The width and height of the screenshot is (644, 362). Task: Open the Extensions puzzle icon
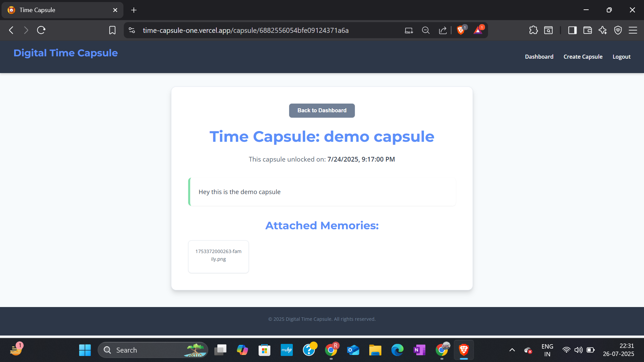[533, 31]
